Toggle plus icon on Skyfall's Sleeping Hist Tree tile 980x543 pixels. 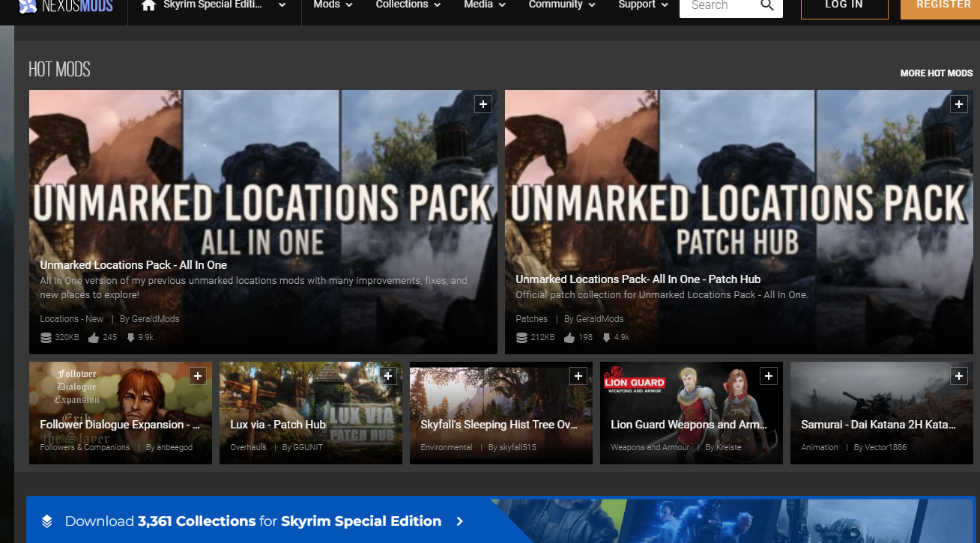[578, 376]
